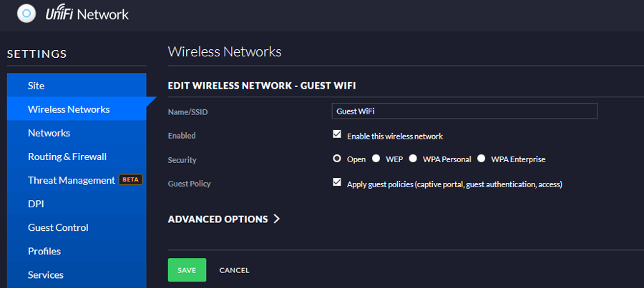Click the UniFi Network wordmark
The image size is (644, 288).
86,14
